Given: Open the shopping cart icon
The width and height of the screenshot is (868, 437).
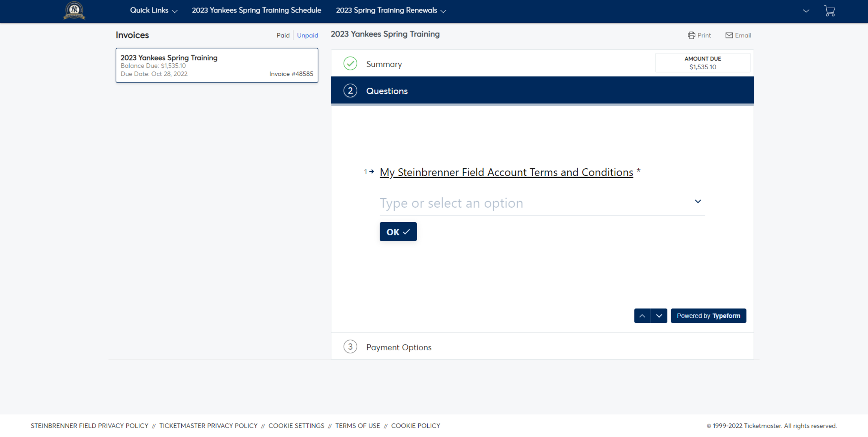Looking at the screenshot, I should [829, 11].
